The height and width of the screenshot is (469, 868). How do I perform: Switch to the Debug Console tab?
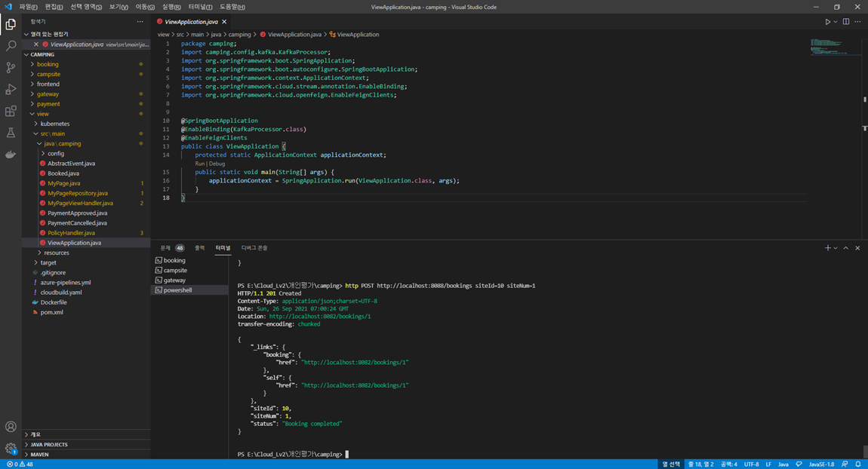254,248
